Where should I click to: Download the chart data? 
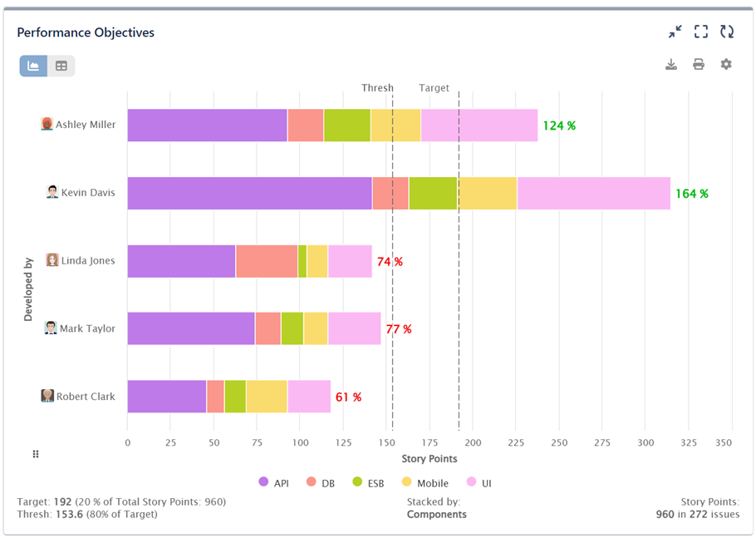[671, 64]
